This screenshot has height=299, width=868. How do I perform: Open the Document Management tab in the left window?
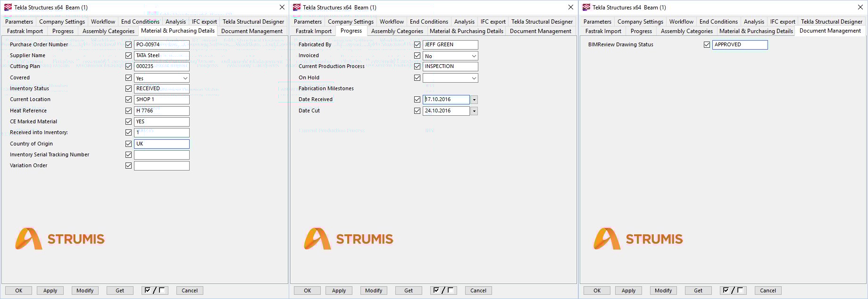click(x=252, y=31)
